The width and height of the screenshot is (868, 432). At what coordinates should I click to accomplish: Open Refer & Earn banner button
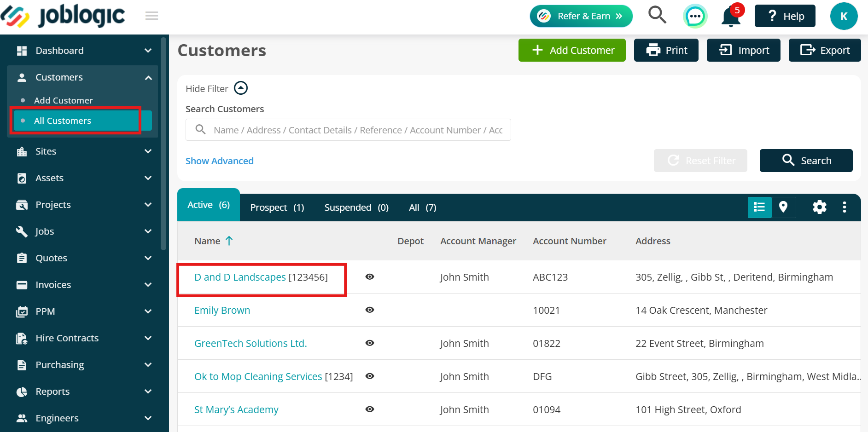click(x=581, y=16)
